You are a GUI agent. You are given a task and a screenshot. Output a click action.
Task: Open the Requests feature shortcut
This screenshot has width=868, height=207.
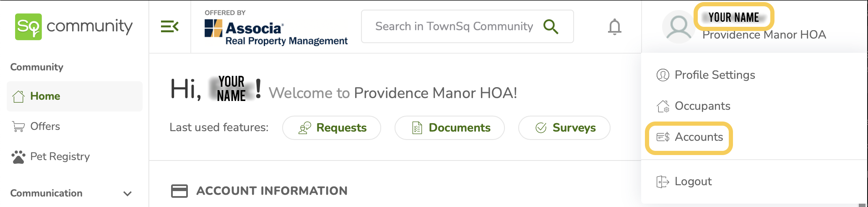[x=332, y=128]
